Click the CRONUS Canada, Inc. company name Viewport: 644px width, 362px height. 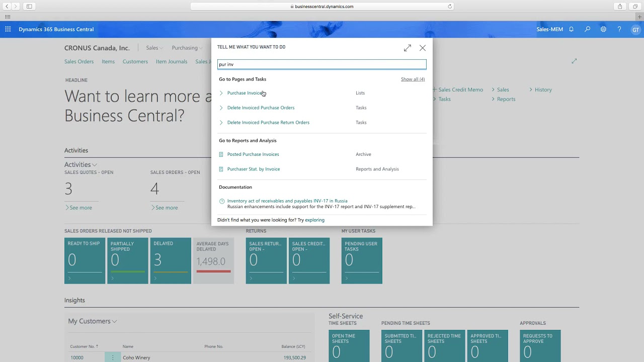[x=97, y=48]
